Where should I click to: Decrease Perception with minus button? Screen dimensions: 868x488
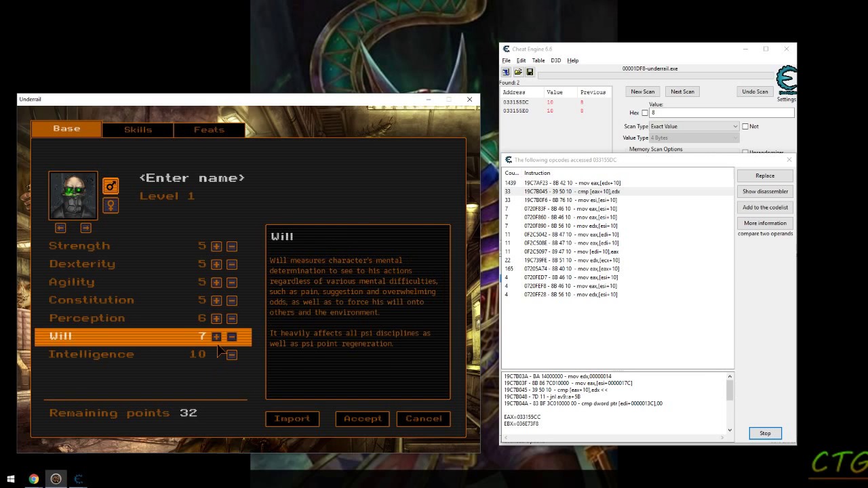pyautogui.click(x=232, y=319)
